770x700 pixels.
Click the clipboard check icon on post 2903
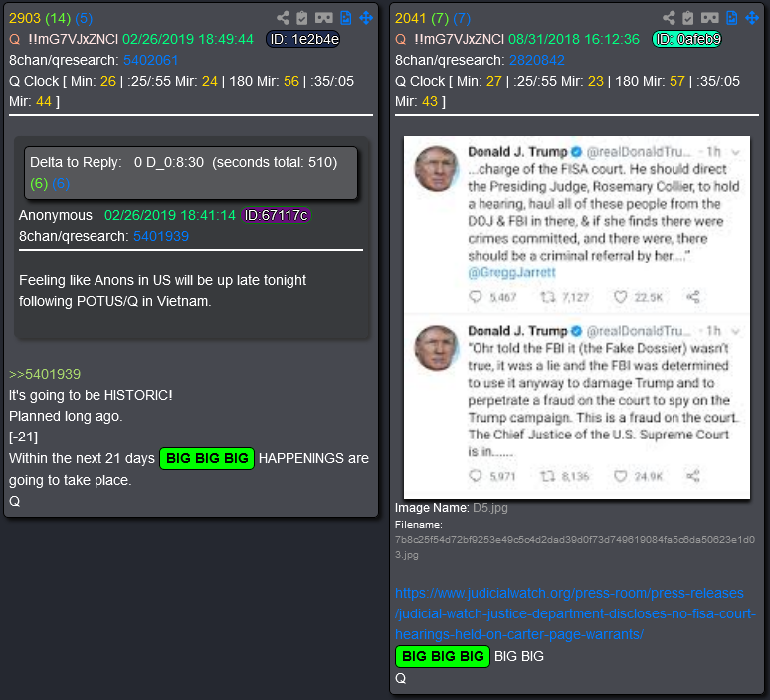[x=302, y=18]
